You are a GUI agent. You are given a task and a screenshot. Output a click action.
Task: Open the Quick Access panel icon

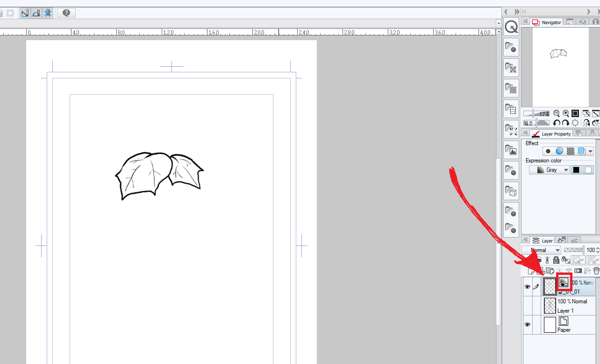pos(512,27)
